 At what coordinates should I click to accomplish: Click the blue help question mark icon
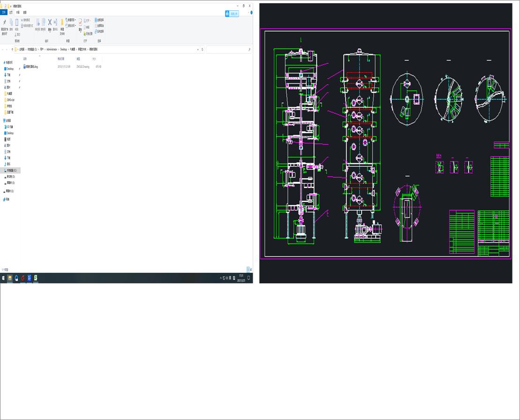click(252, 13)
